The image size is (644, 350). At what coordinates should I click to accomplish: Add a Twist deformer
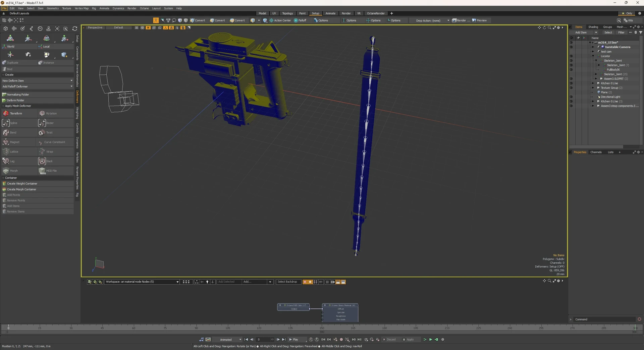point(55,132)
